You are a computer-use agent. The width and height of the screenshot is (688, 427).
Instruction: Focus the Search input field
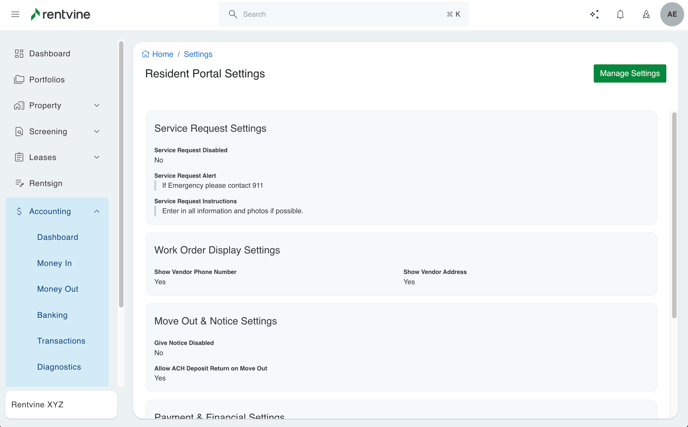click(x=340, y=14)
